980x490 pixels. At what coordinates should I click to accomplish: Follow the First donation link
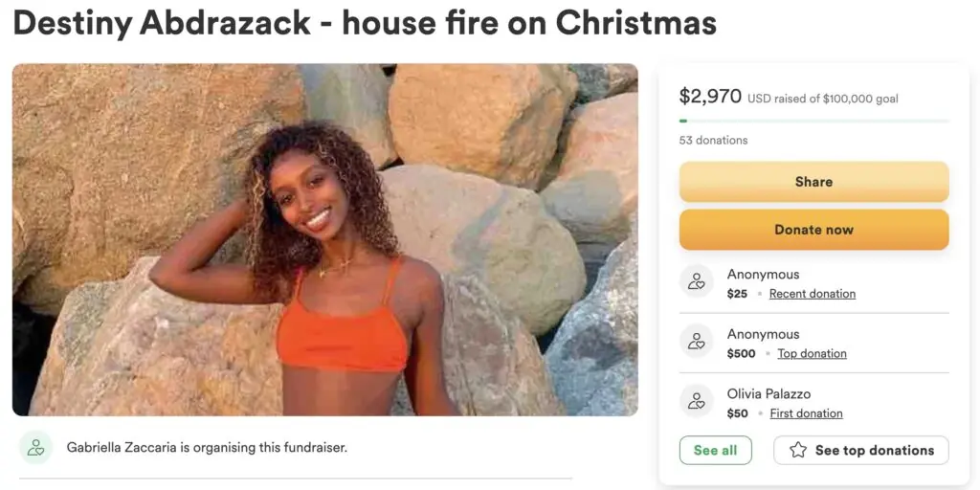[x=806, y=413]
